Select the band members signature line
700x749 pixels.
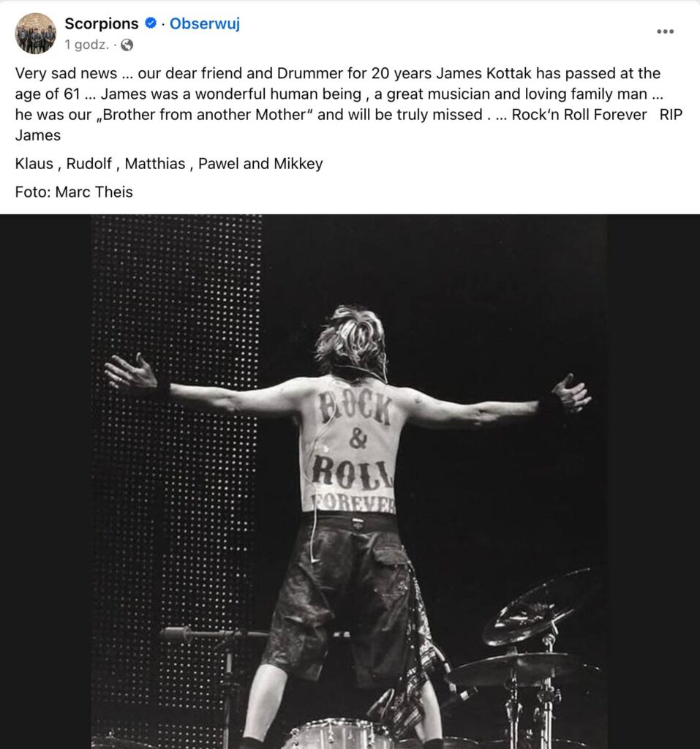[169, 164]
